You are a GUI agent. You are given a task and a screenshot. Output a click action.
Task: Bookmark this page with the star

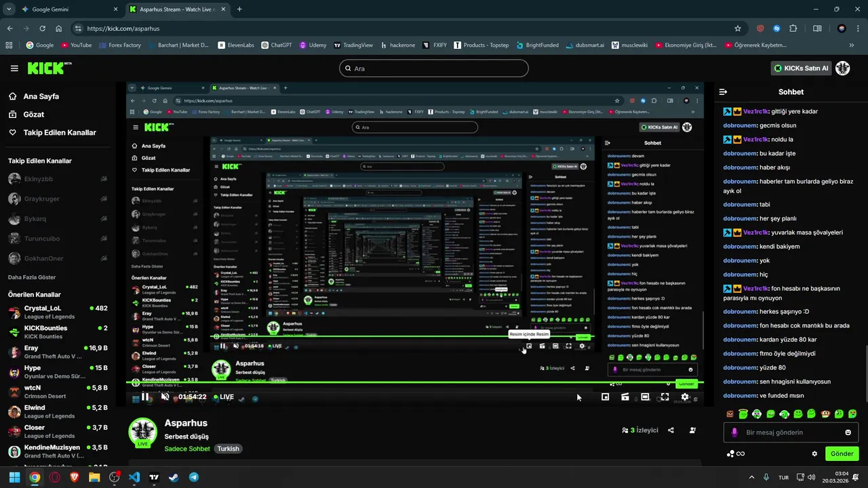pos(738,28)
